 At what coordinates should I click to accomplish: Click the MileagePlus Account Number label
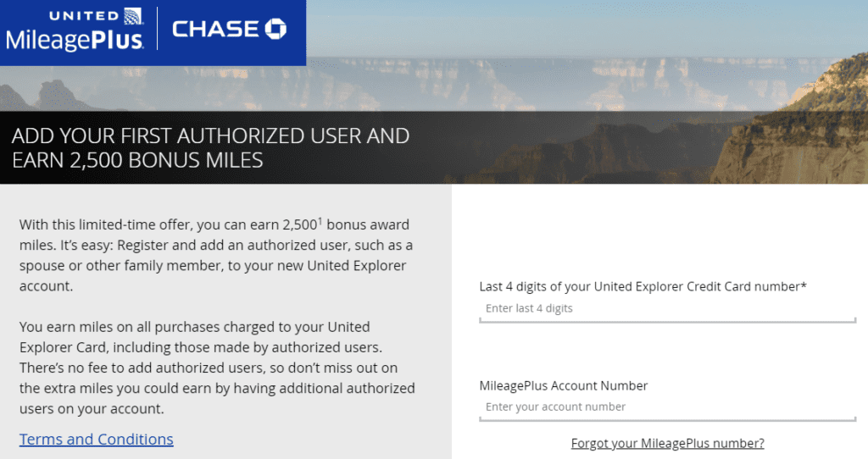[x=563, y=385]
